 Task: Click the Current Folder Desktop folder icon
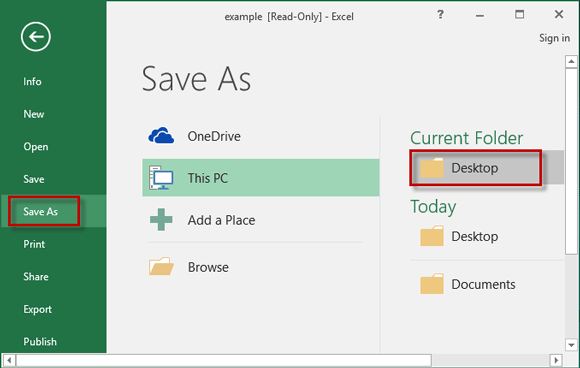pyautogui.click(x=432, y=168)
